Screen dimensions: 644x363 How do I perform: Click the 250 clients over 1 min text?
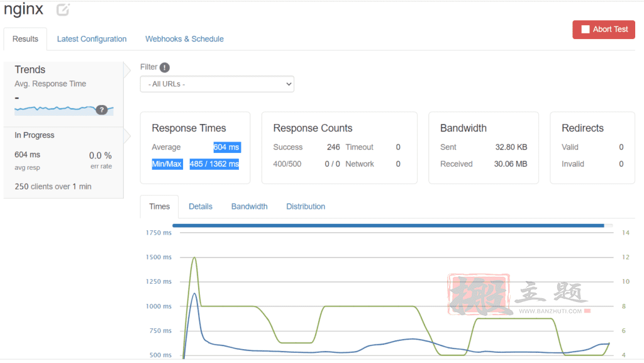[53, 186]
